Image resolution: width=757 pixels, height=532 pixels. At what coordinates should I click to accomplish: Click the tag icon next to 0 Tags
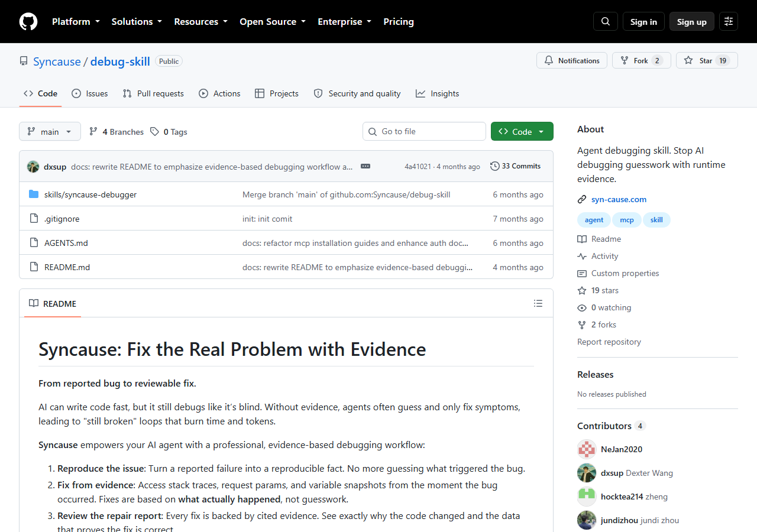click(154, 132)
